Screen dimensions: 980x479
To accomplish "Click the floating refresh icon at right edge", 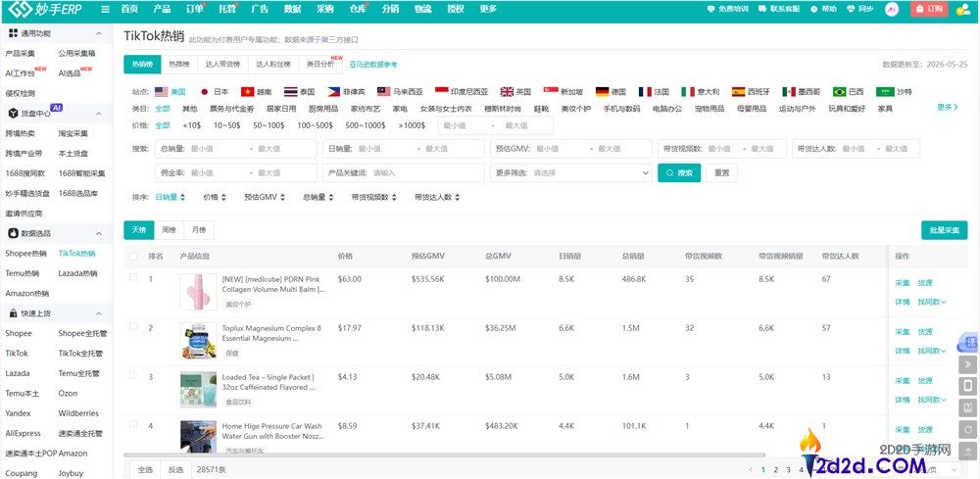I will 968,430.
